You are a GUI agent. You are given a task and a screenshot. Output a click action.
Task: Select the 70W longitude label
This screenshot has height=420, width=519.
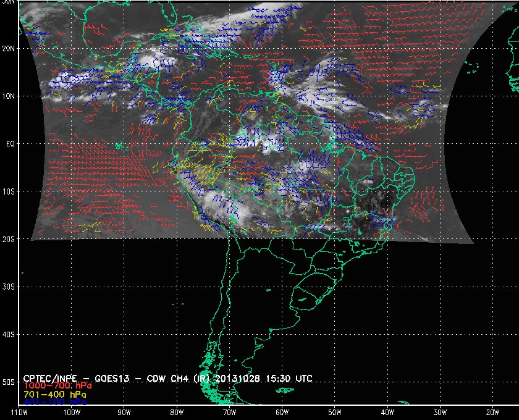(229, 413)
